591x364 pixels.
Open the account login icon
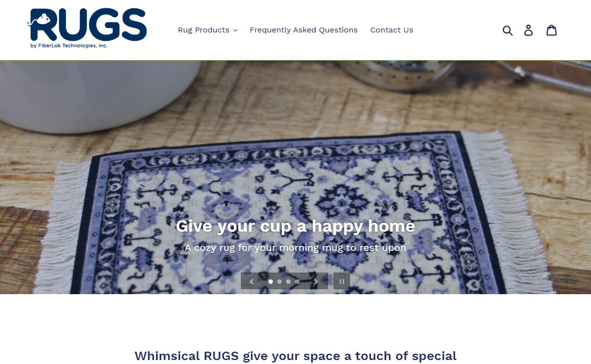coord(528,30)
